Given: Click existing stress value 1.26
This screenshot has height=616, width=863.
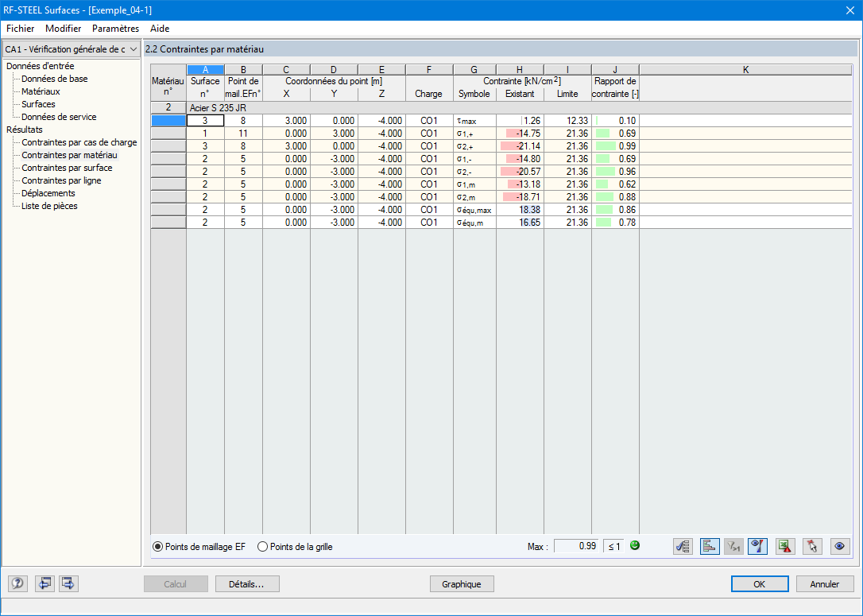Looking at the screenshot, I should 520,121.
